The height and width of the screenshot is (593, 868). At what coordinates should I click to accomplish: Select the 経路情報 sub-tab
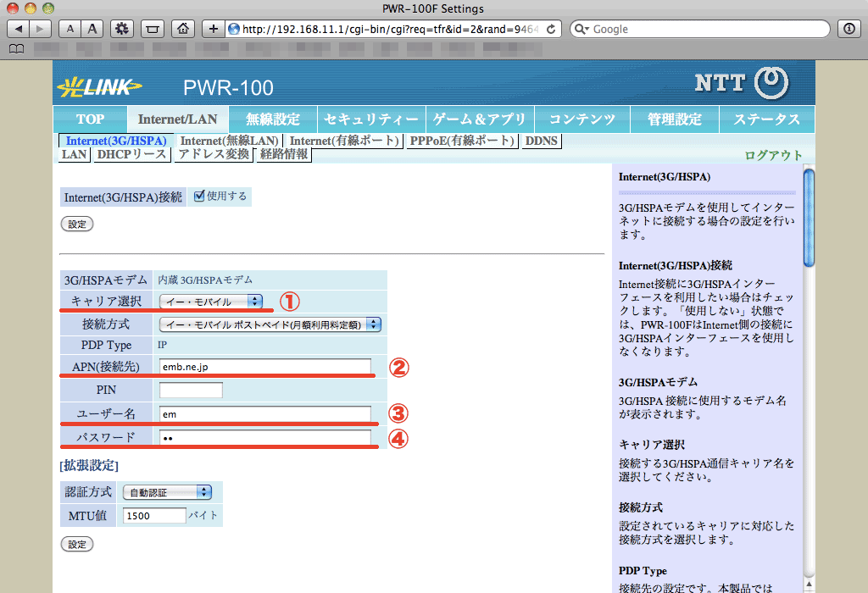click(284, 154)
